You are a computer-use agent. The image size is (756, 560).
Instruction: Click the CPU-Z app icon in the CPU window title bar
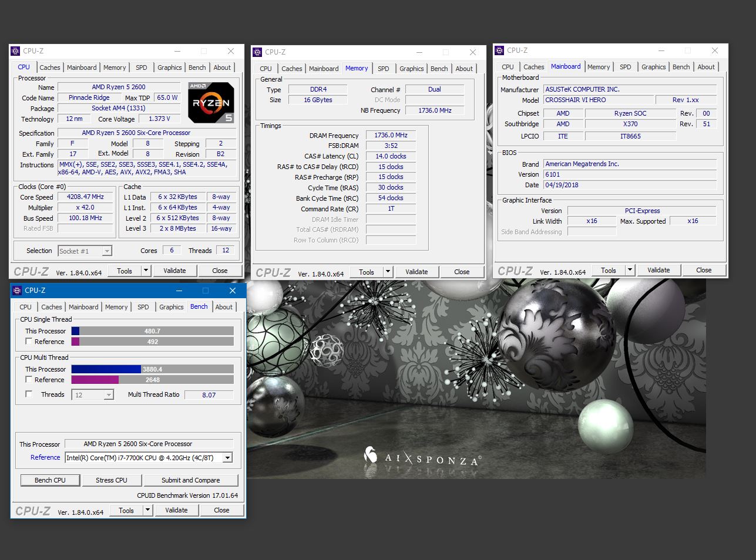pyautogui.click(x=16, y=51)
